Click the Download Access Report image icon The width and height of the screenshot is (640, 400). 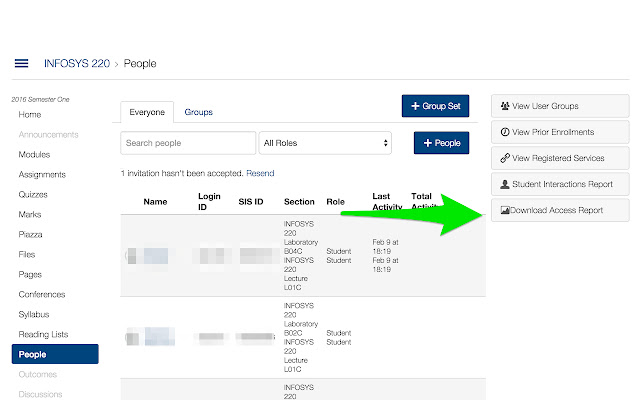(x=505, y=210)
